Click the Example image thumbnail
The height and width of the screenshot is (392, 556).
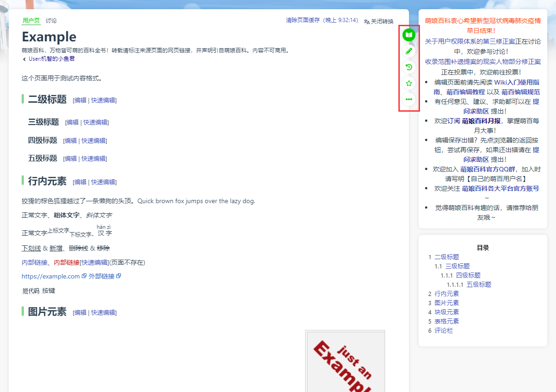point(345,361)
